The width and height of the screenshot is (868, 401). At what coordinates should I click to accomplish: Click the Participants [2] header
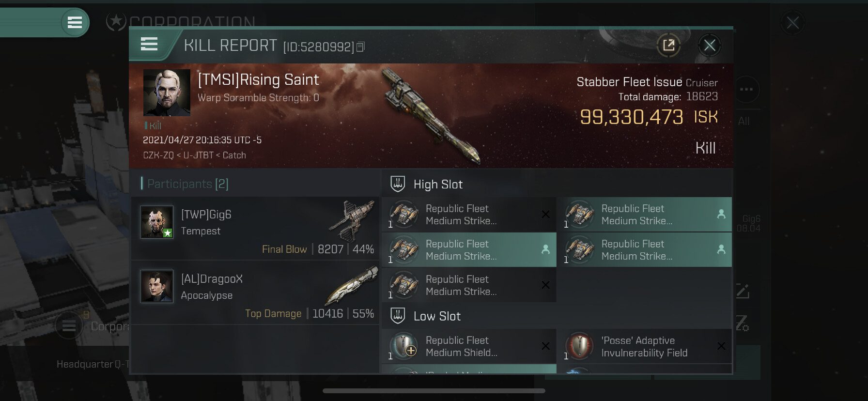pyautogui.click(x=185, y=184)
